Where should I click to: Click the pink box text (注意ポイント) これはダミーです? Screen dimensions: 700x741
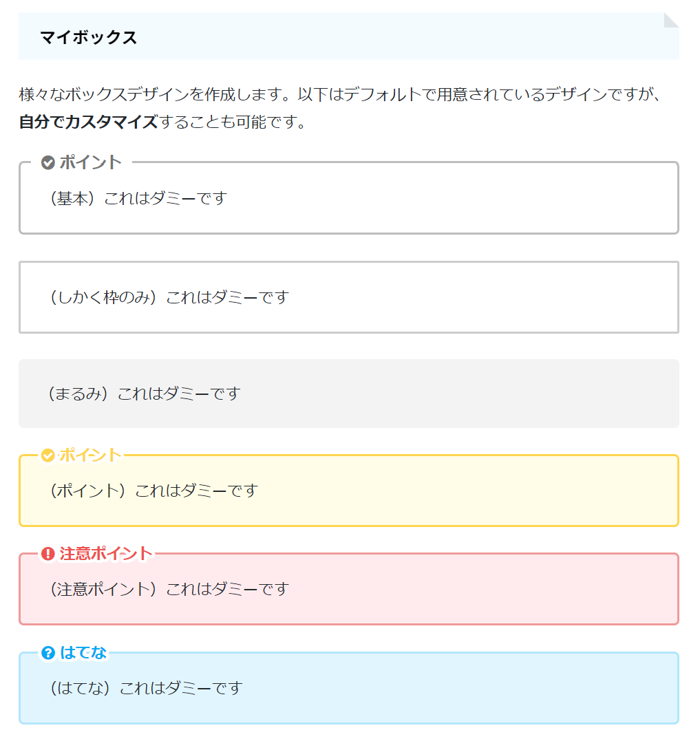pos(170,590)
